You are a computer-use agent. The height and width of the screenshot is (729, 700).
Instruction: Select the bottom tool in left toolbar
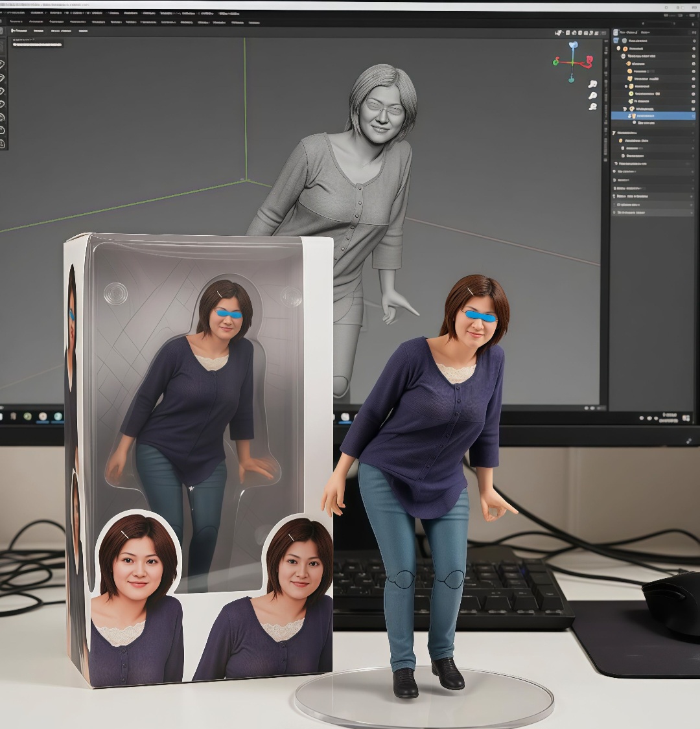click(2, 143)
